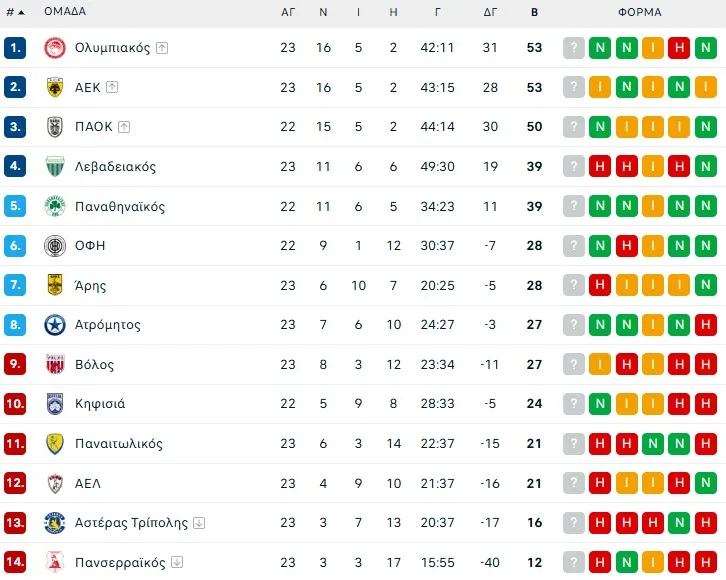
Task: Click the rank 1 position badge
Action: click(14, 48)
